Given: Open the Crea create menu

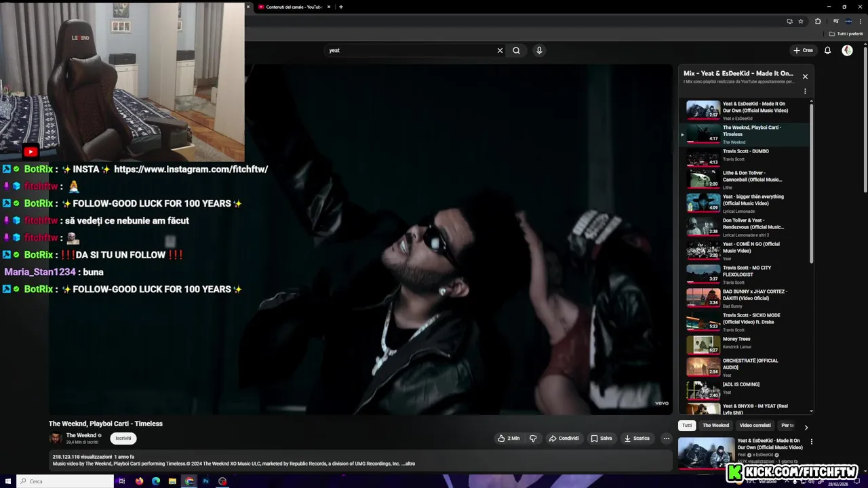Looking at the screenshot, I should click(x=804, y=50).
